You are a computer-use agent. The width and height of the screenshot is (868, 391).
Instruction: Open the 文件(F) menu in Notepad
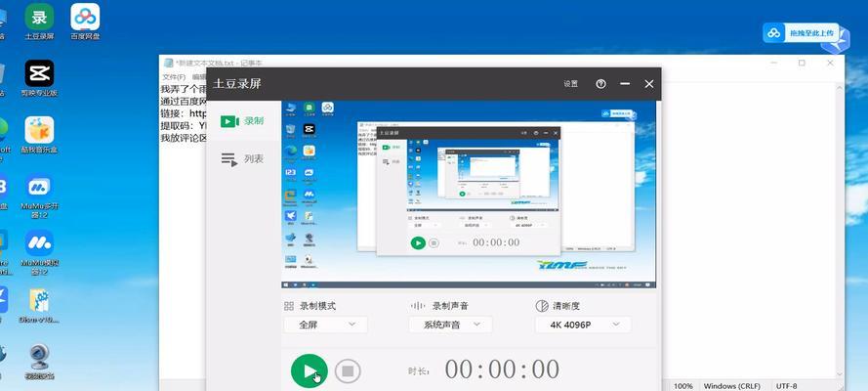(174, 77)
